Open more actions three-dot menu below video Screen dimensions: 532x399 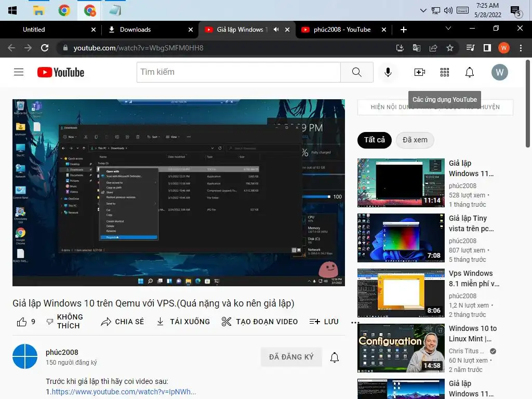pyautogui.click(x=355, y=322)
